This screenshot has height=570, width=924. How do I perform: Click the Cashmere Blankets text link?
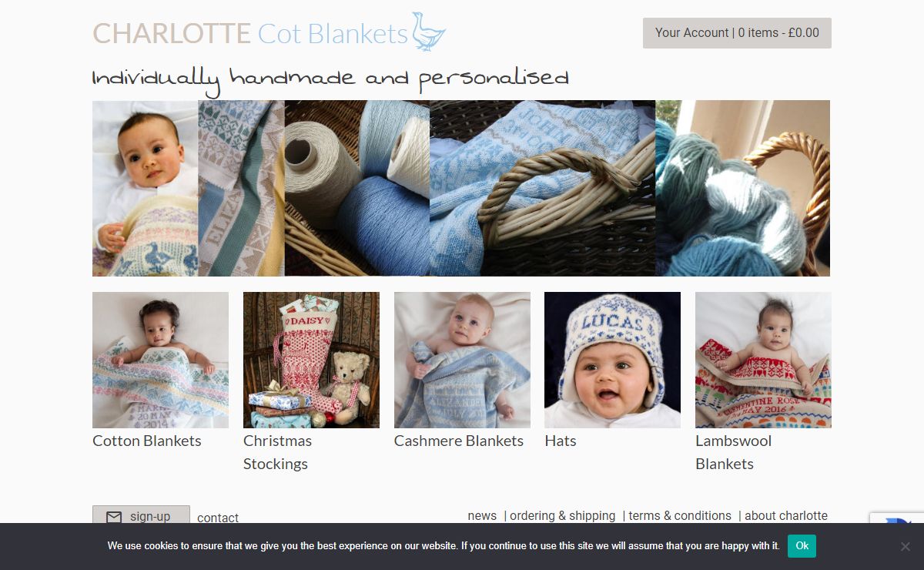[x=459, y=441]
